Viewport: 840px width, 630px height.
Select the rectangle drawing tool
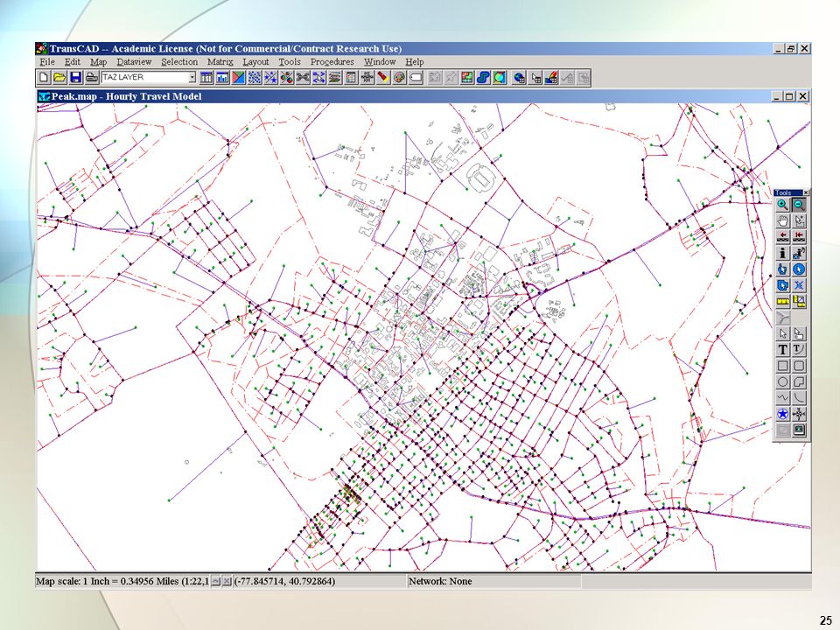[x=782, y=366]
